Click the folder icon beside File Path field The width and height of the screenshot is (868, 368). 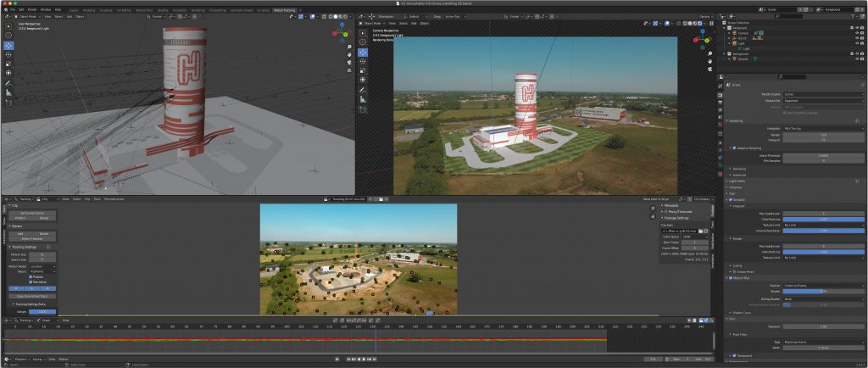700,231
